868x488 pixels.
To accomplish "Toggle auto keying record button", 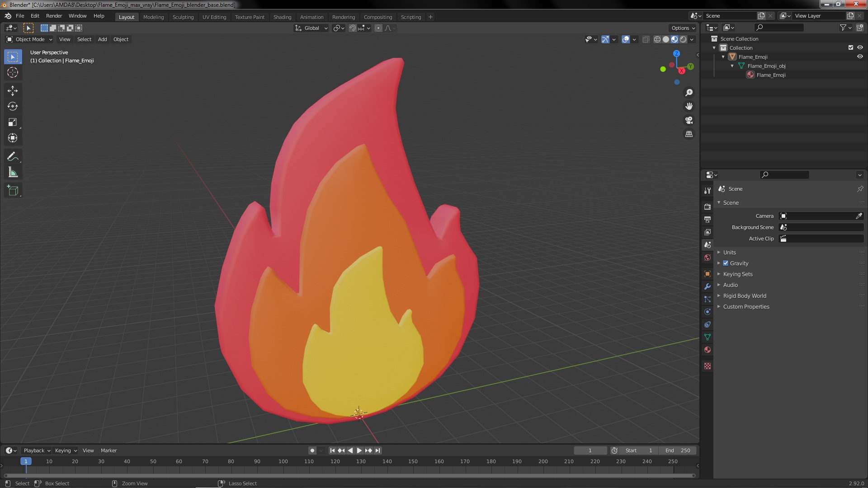I will coord(312,450).
